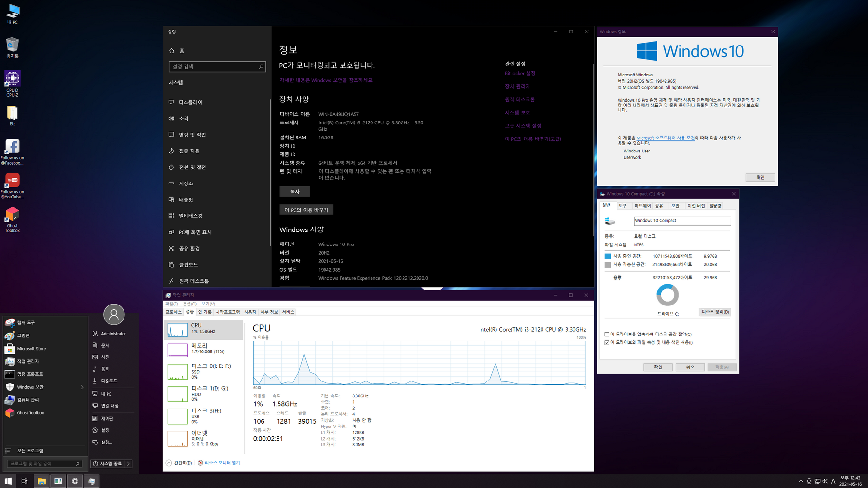
Task: Click 확인 in Windows 정보 dialog
Action: (760, 178)
